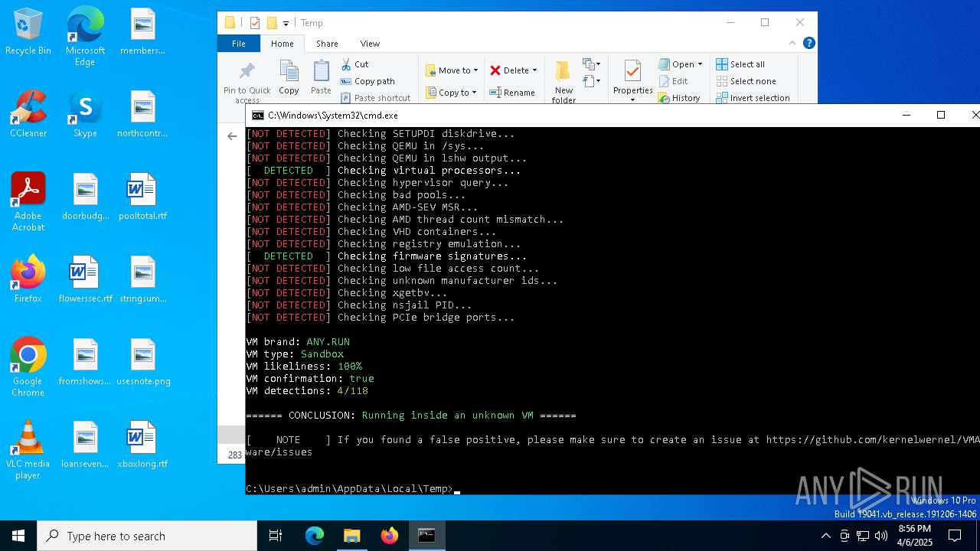Viewport: 980px width, 551px height.
Task: Open the File tab in Explorer
Action: coord(239,44)
